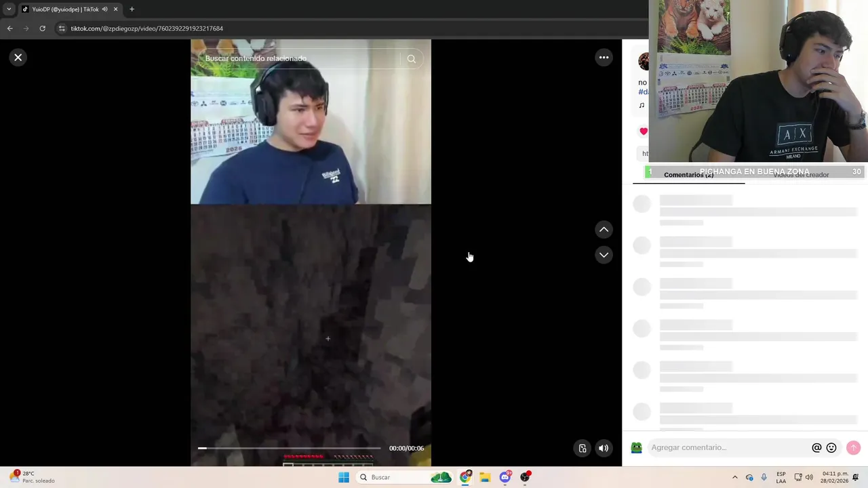The height and width of the screenshot is (488, 868).
Task: Show hidden system tray icons
Action: pos(734,477)
